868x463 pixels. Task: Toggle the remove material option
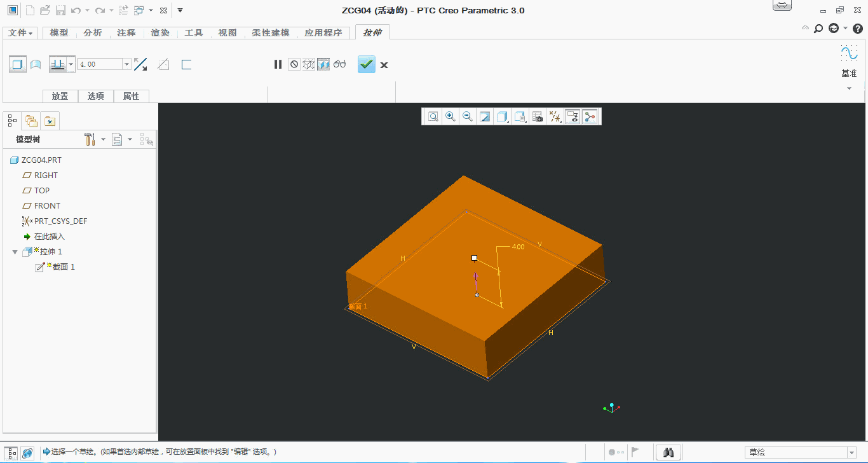click(x=164, y=64)
